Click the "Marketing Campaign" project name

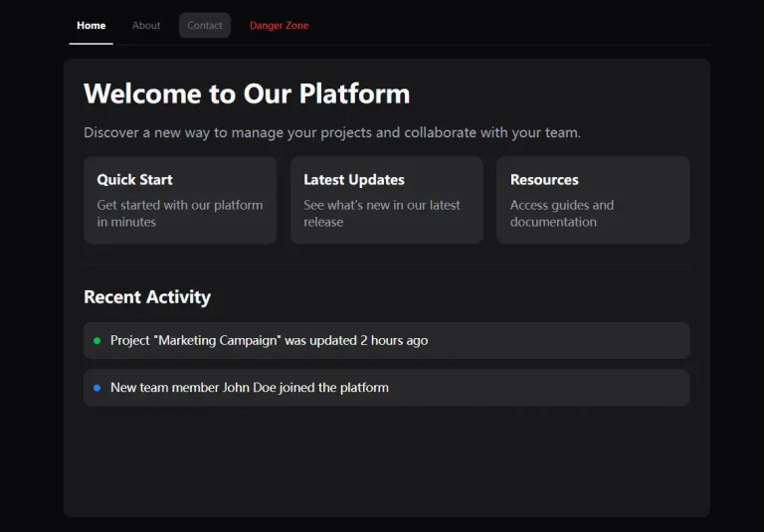pos(219,341)
